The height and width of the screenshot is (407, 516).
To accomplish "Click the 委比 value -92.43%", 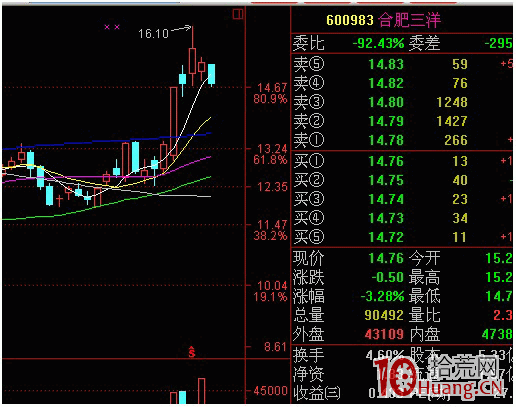I will [x=378, y=43].
